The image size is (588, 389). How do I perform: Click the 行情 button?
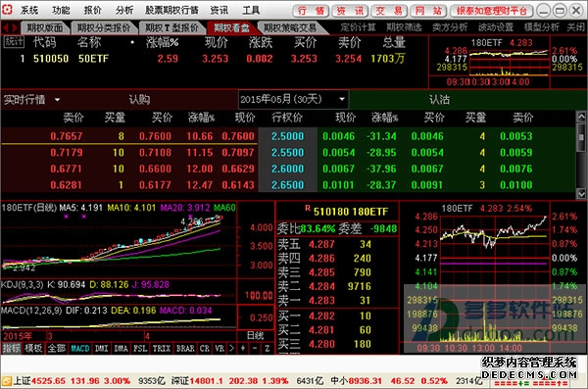[x=311, y=11]
